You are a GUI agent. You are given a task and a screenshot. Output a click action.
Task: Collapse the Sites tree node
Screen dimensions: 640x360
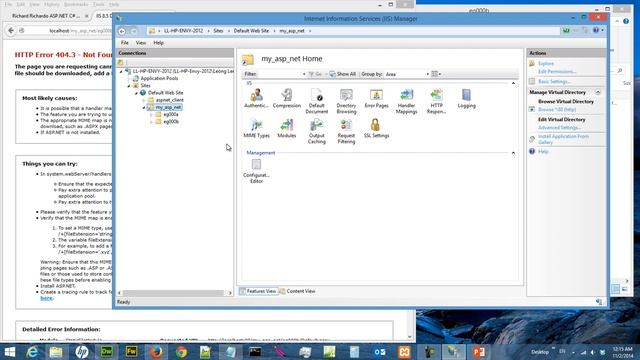point(129,86)
